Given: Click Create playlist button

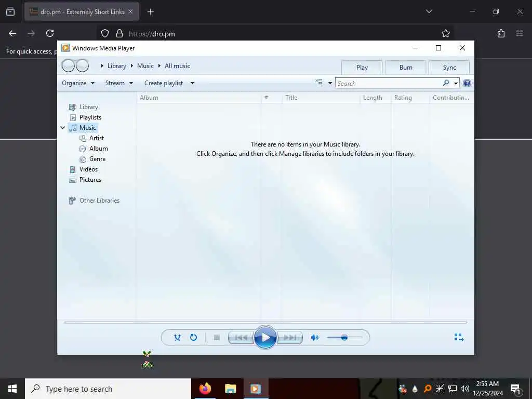Looking at the screenshot, I should 164,83.
